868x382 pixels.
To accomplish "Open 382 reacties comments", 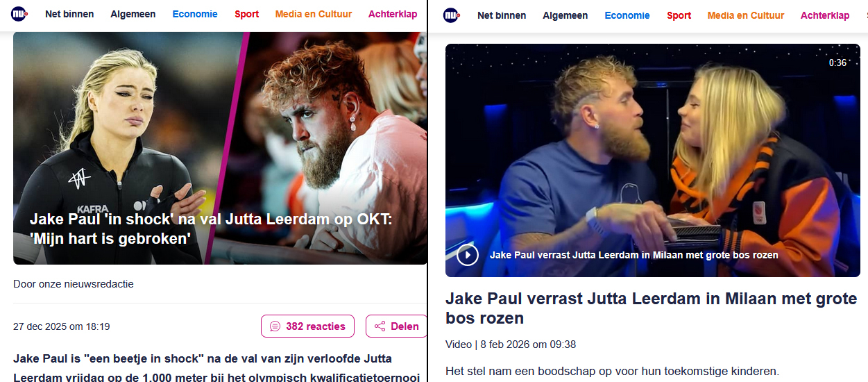I will click(x=307, y=326).
